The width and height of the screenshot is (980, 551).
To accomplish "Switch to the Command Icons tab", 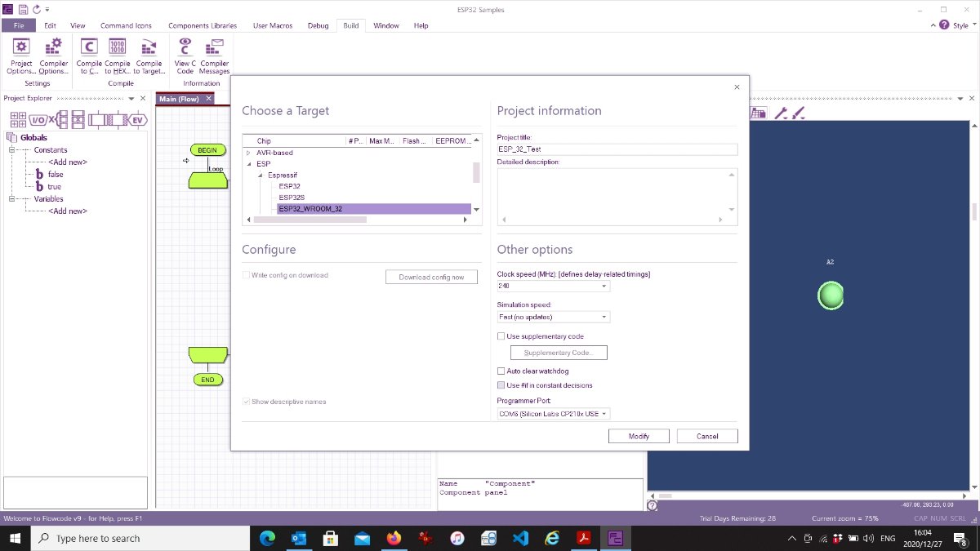I will click(x=126, y=25).
